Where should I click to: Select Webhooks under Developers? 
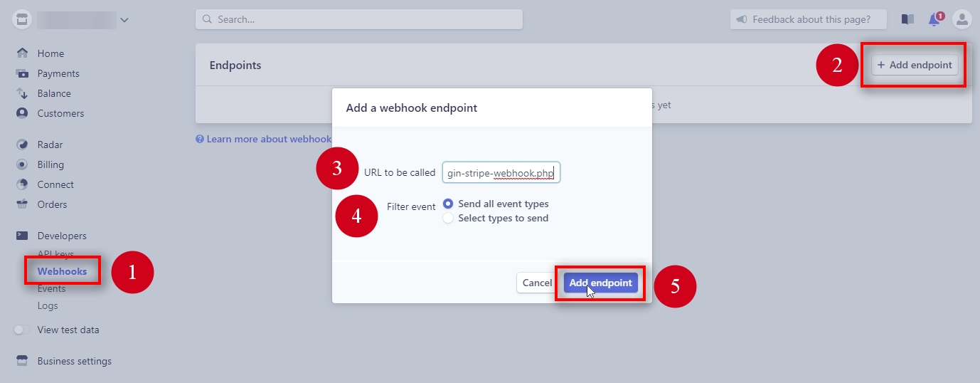(x=62, y=271)
